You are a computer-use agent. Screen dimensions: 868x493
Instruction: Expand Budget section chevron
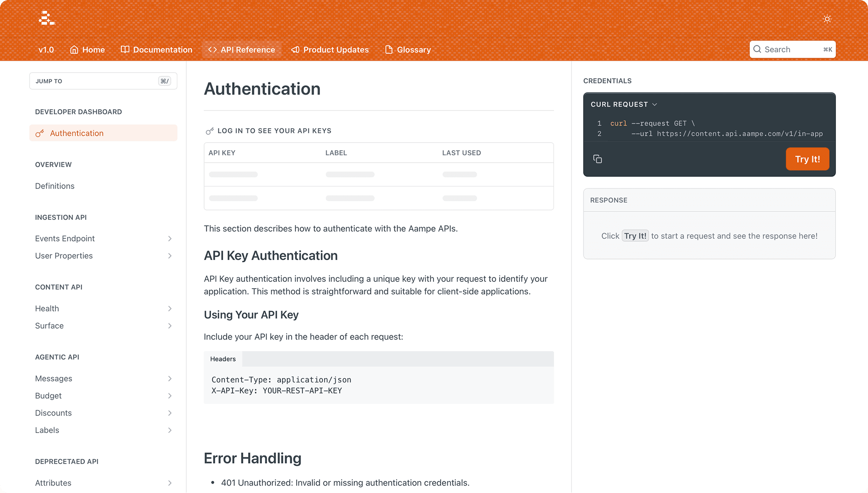(x=170, y=396)
